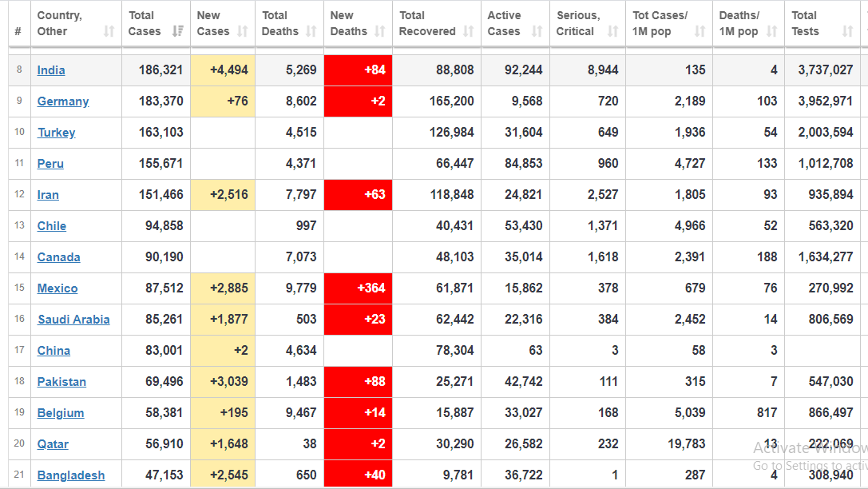Open the Mexico country link
The height and width of the screenshot is (489, 868).
click(57, 288)
